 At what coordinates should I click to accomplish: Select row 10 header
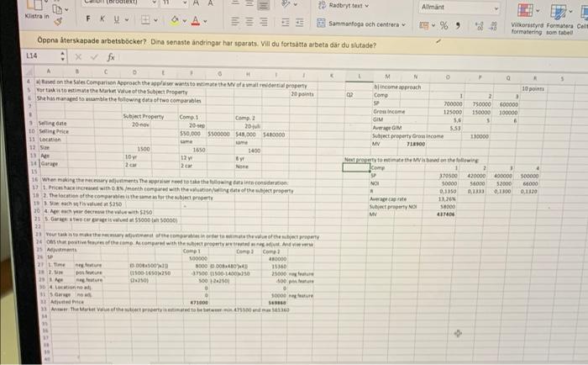tap(32, 131)
